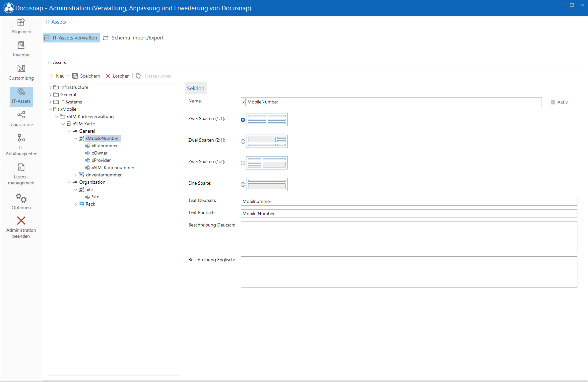Click the Text Englisch input field
This screenshot has width=588, height=382.
click(409, 214)
